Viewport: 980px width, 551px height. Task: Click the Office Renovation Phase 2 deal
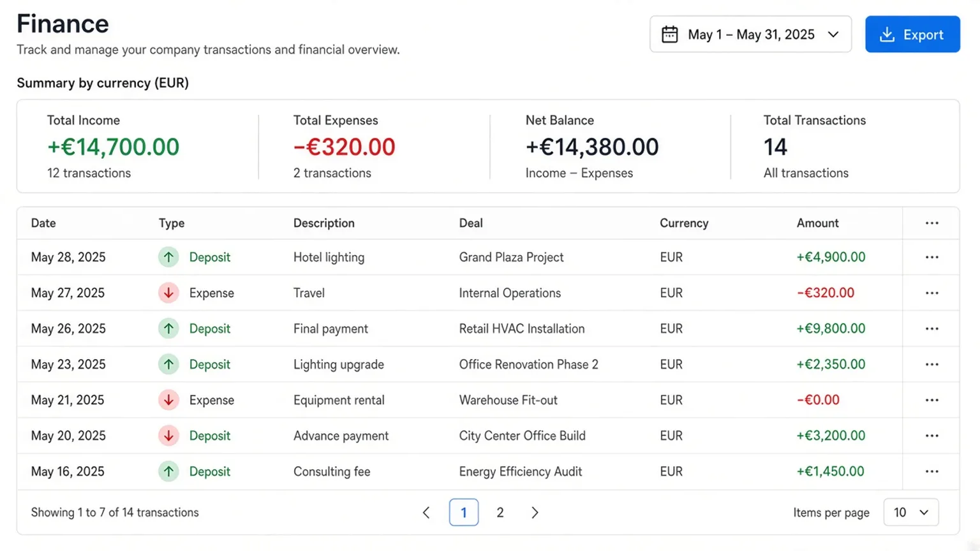point(529,364)
